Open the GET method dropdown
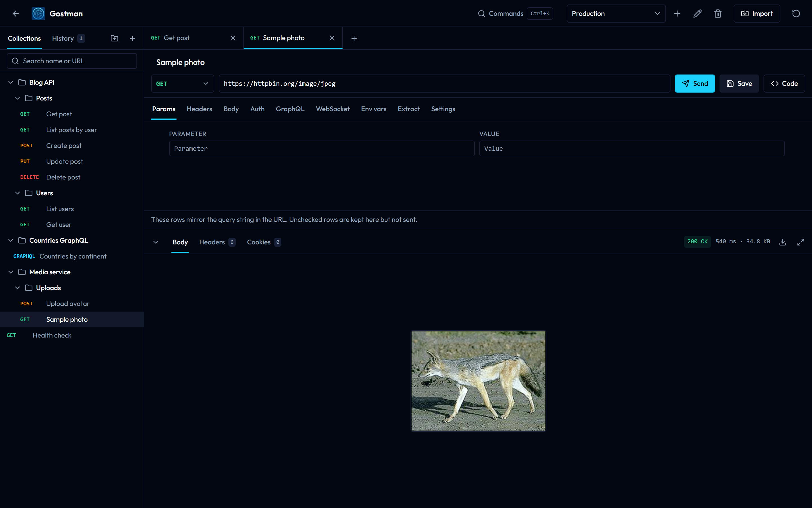 (182, 83)
